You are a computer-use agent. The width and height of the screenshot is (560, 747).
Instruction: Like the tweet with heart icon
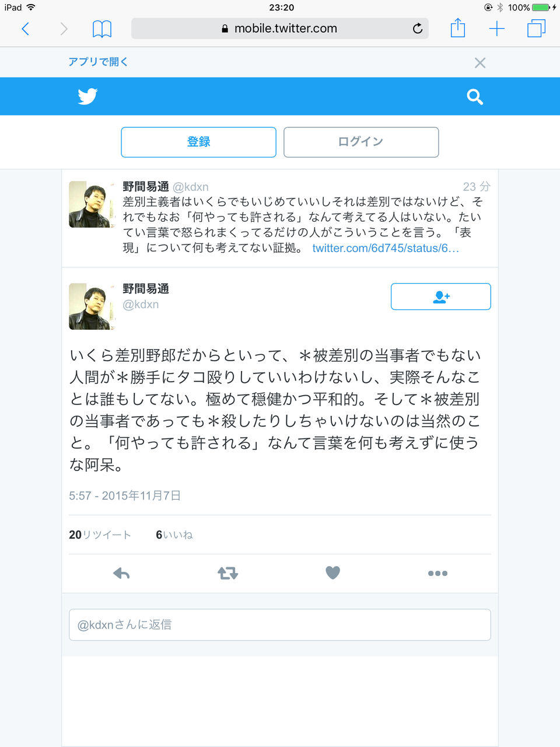[x=332, y=573]
